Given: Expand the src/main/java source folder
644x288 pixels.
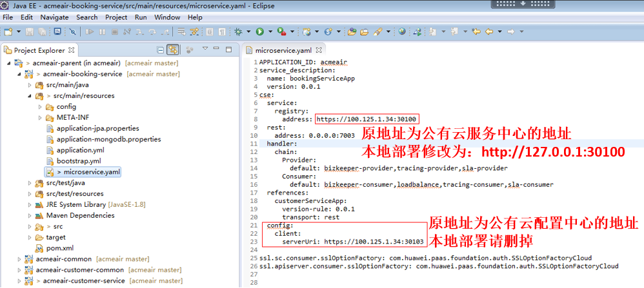Looking at the screenshot, I should pyautogui.click(x=29, y=85).
